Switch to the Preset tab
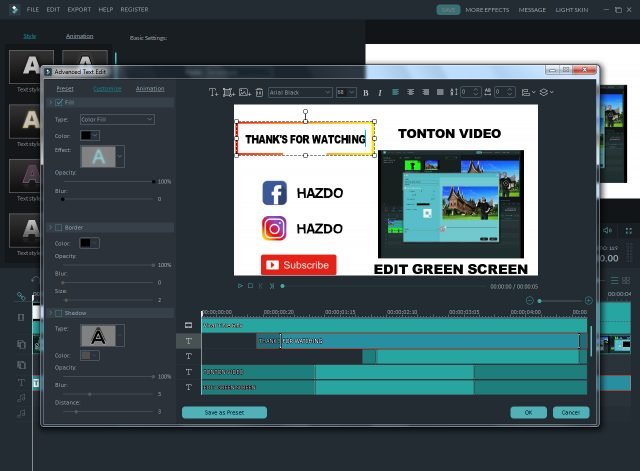The image size is (640, 471). pos(64,88)
